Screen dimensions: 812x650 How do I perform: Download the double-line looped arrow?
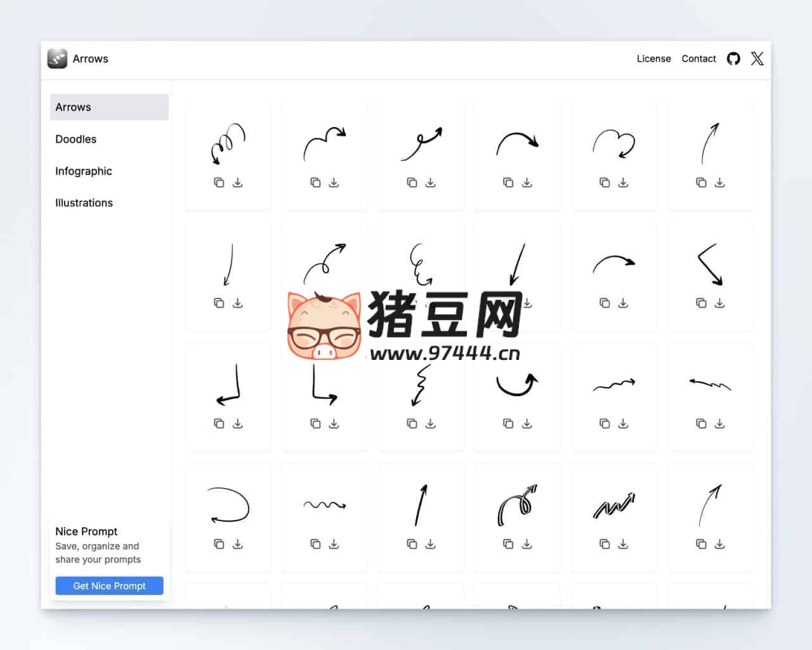[x=527, y=544]
